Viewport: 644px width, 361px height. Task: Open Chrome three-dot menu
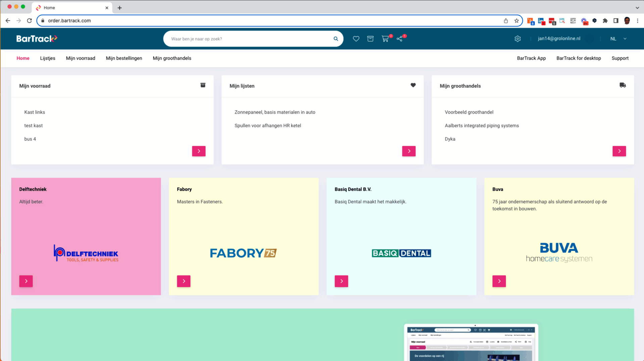638,21
